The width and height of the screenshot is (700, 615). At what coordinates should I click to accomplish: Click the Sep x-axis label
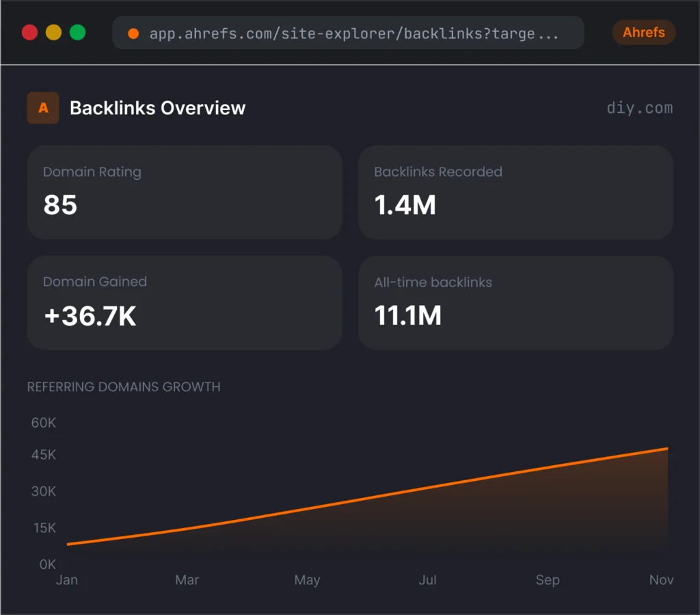tap(548, 580)
